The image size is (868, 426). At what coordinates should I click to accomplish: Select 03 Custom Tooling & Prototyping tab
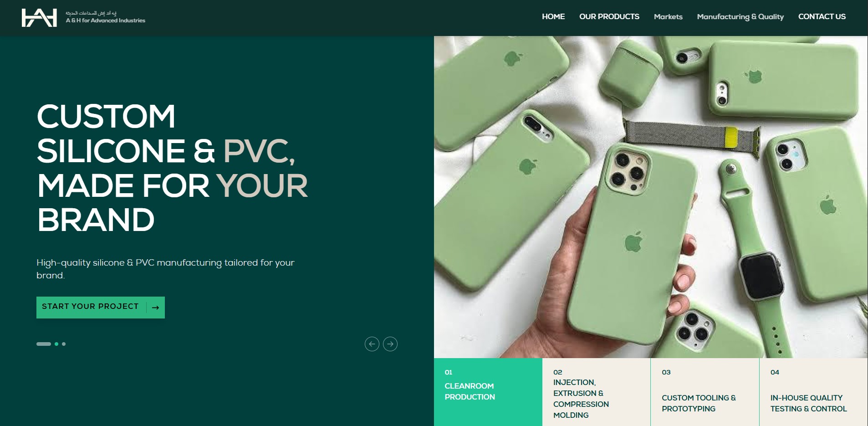pyautogui.click(x=705, y=392)
